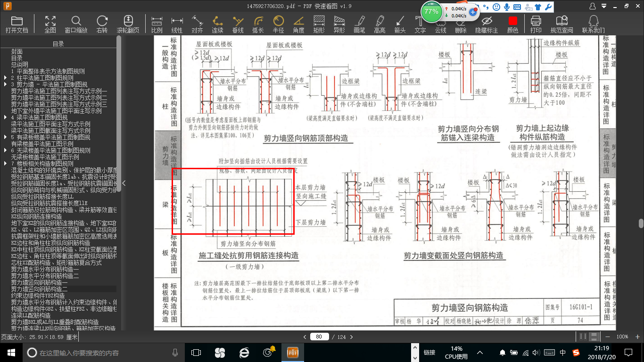Select 剪力墙水平分布钢筋构造一 bookmark
Image resolution: width=644 pixels, height=362 pixels.
coord(45,269)
